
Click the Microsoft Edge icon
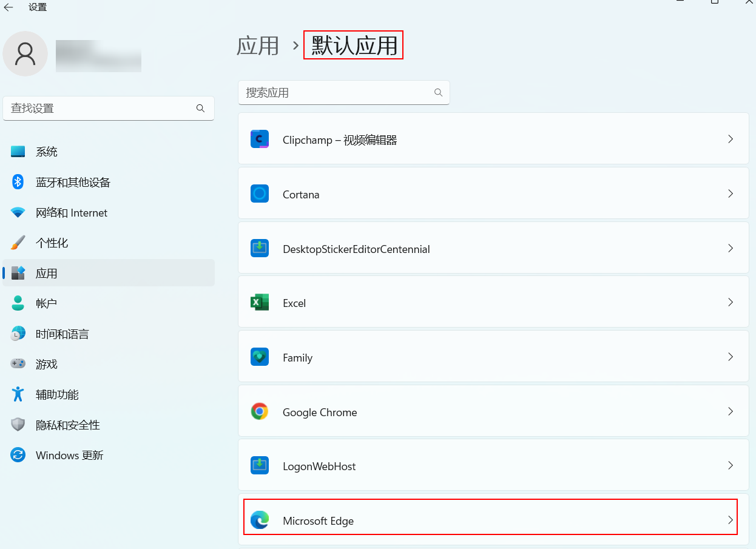(260, 520)
